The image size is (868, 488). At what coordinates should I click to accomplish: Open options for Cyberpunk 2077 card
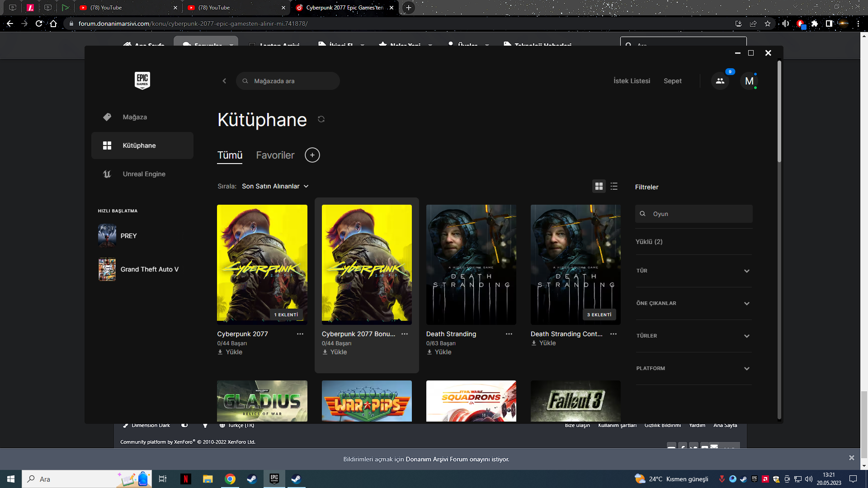click(300, 334)
